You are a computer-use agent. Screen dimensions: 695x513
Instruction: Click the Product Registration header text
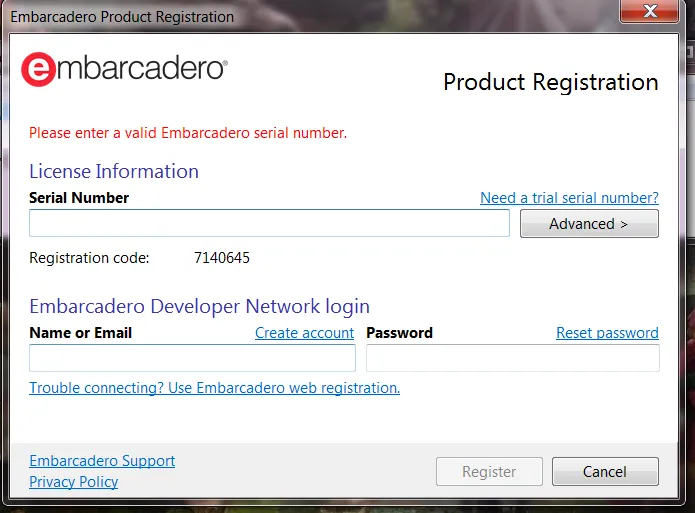(550, 83)
